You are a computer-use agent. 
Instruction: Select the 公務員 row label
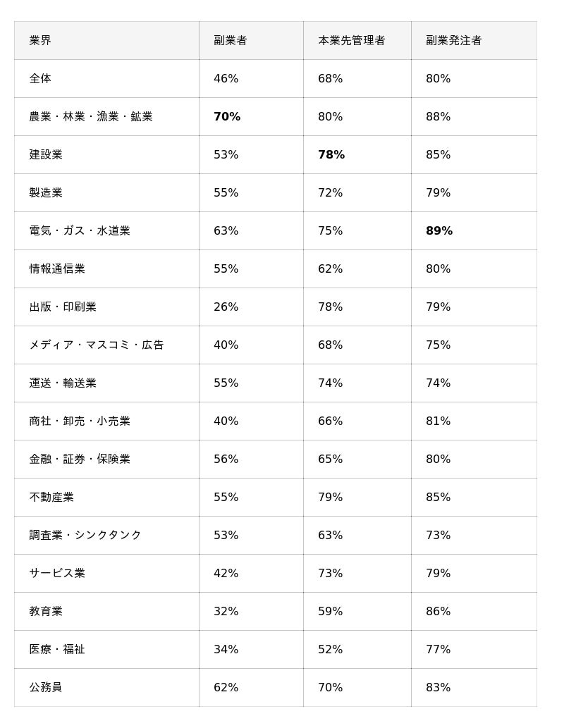(46, 688)
